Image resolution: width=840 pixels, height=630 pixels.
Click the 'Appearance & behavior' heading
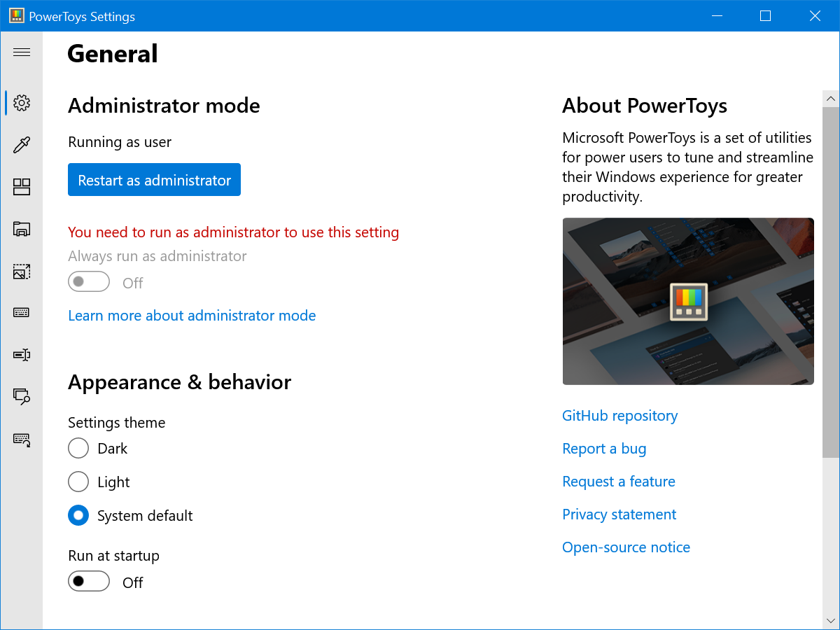[x=179, y=382]
